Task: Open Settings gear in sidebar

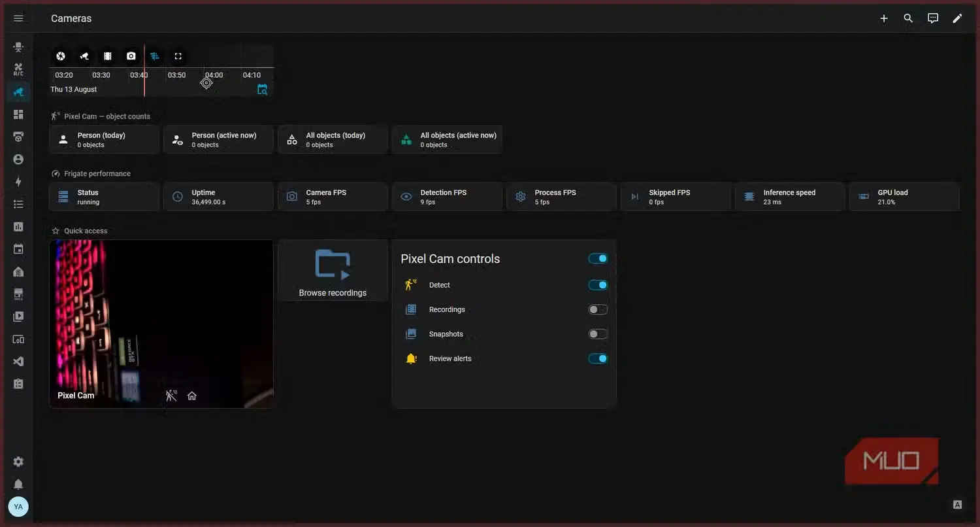Action: 18,462
